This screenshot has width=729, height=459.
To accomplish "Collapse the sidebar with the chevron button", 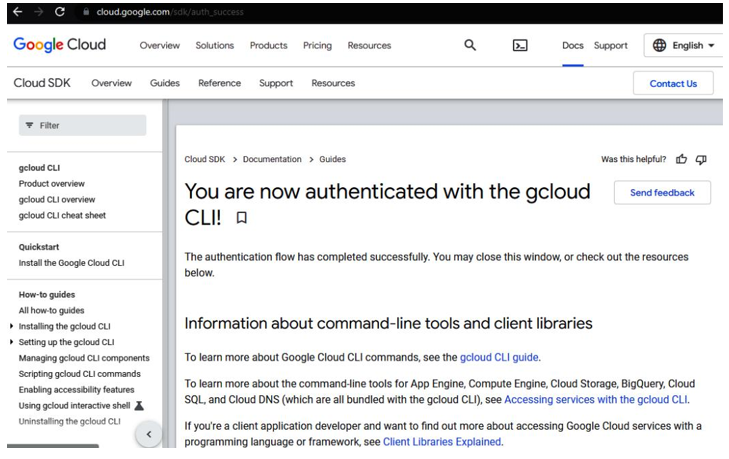I will [x=149, y=434].
